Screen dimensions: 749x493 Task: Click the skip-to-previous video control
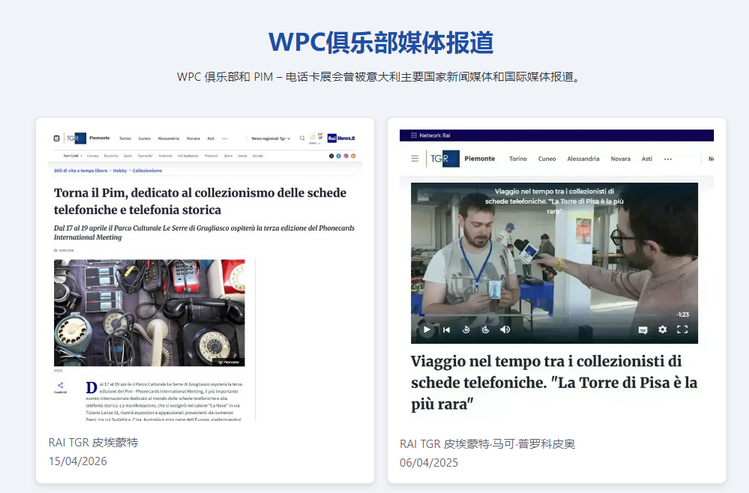point(446,330)
